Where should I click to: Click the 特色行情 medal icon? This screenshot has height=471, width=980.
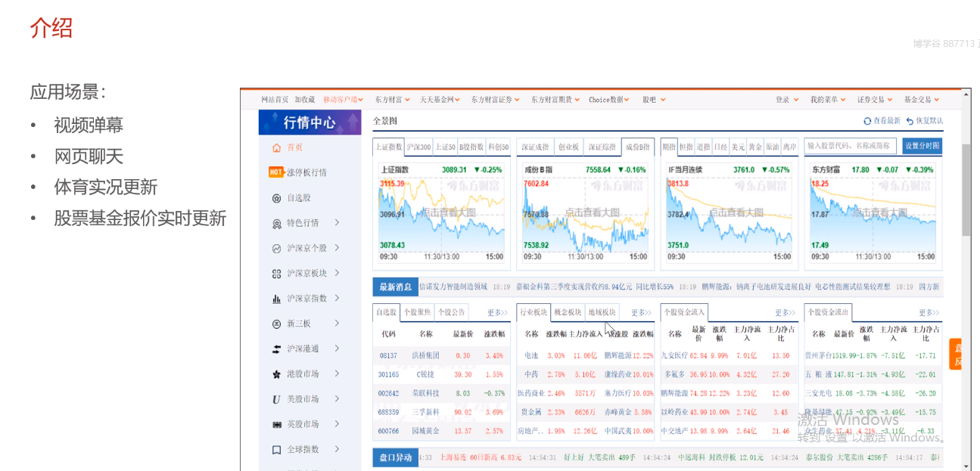[276, 223]
